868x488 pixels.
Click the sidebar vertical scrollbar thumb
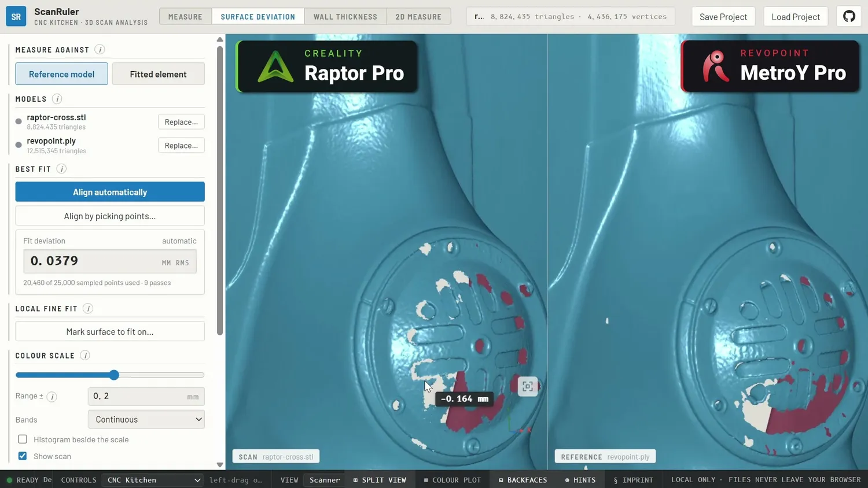click(220, 190)
